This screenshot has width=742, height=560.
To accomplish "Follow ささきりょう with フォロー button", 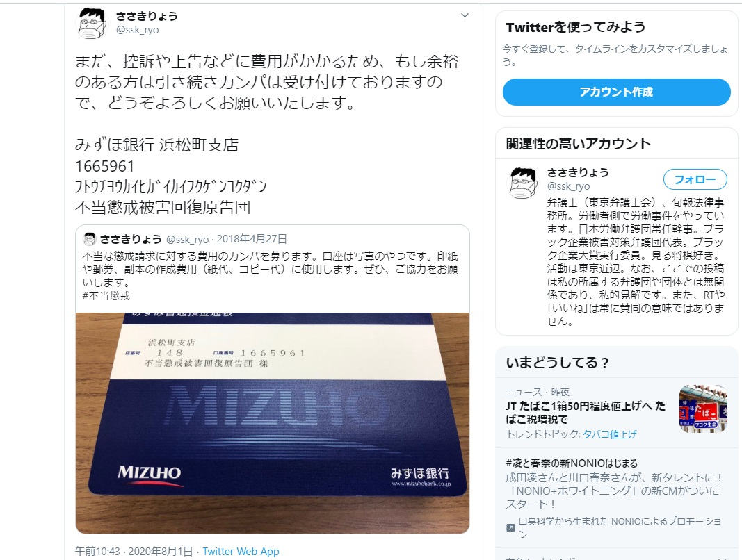I will tap(695, 180).
